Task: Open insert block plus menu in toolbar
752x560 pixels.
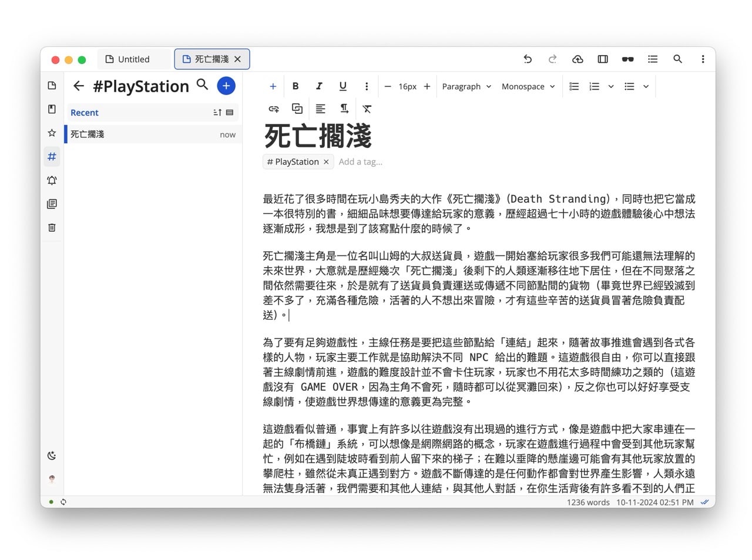Action: 273,86
